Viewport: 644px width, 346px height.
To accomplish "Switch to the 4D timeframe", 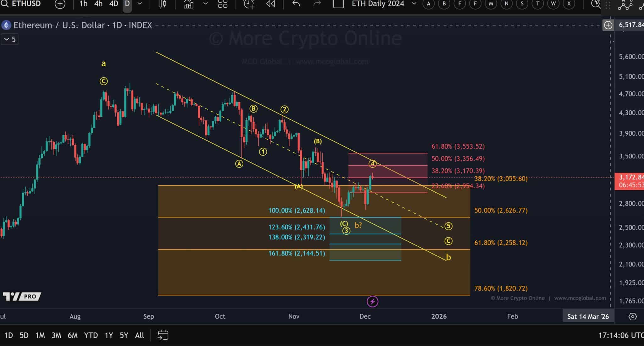I will point(114,4).
